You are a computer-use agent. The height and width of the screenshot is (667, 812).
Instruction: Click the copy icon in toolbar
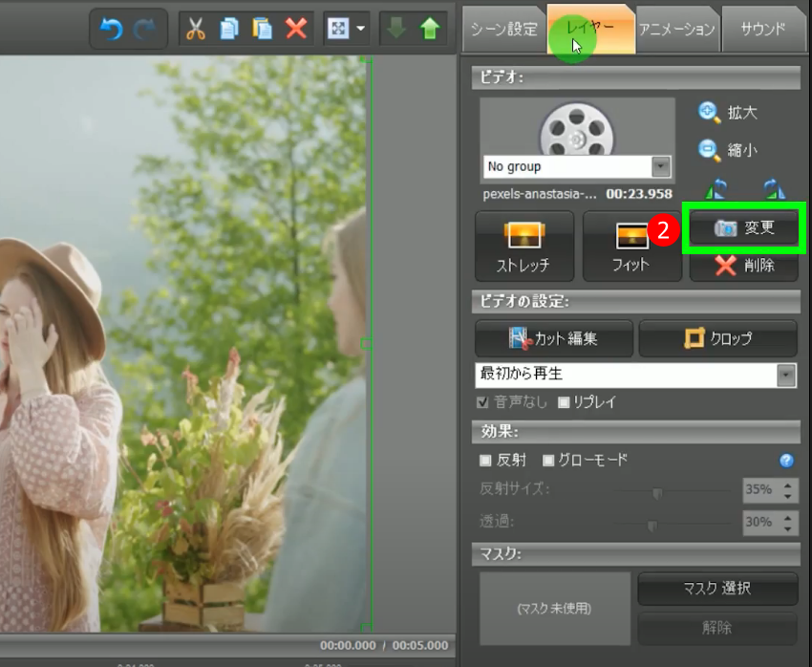coord(229,29)
